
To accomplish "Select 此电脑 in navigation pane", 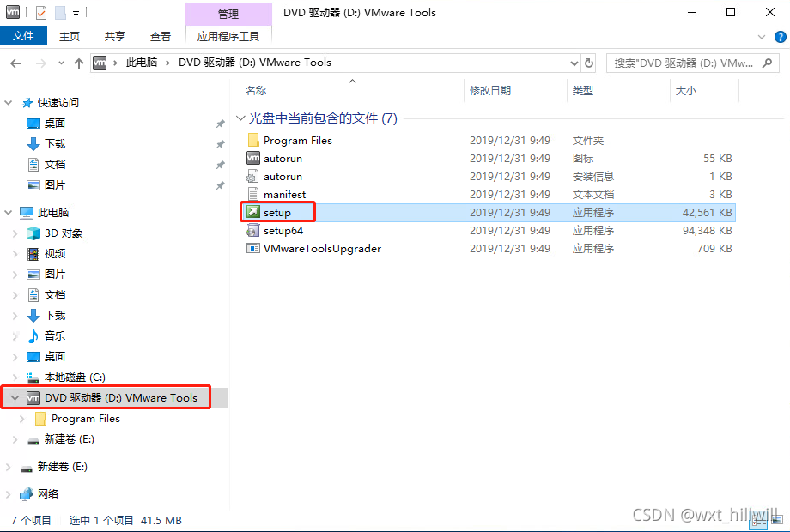I will click(53, 213).
